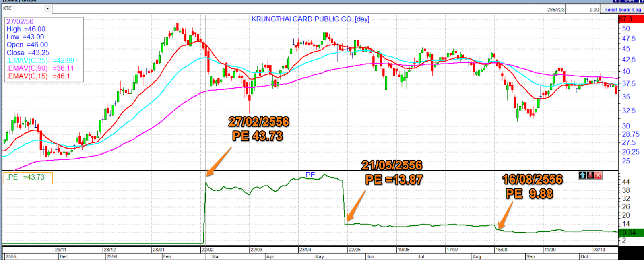The image size is (644, 260).
Task: Click the 22/03 date on the time axis
Action: (256, 250)
